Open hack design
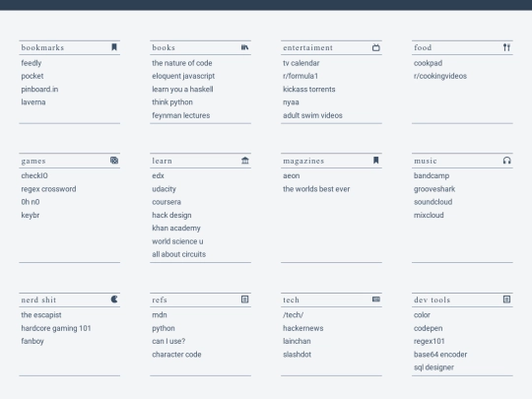The height and width of the screenshot is (399, 532). pyautogui.click(x=171, y=215)
